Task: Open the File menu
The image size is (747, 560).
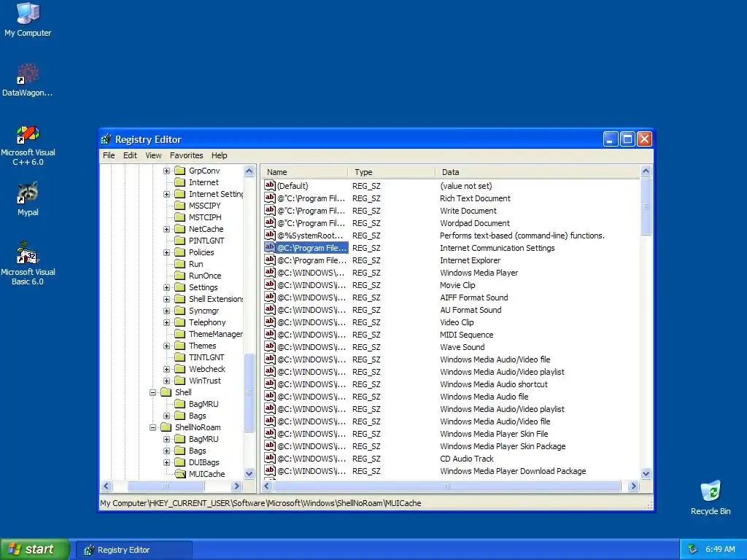Action: click(109, 155)
